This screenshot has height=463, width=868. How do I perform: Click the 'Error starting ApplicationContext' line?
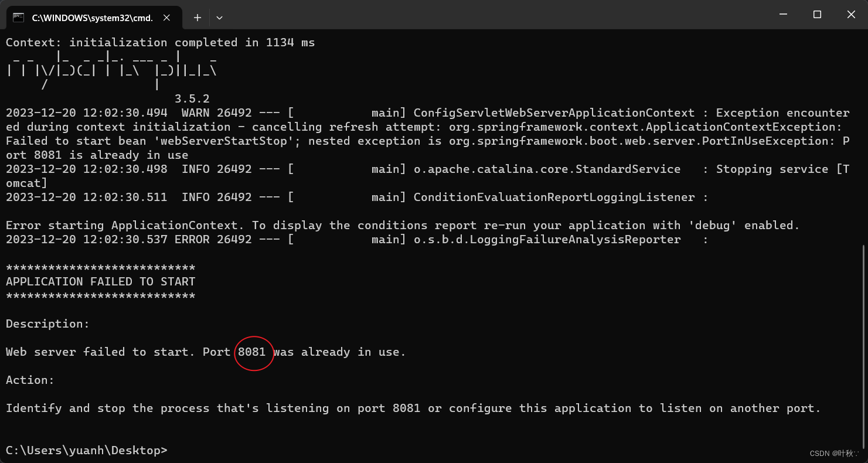(403, 226)
